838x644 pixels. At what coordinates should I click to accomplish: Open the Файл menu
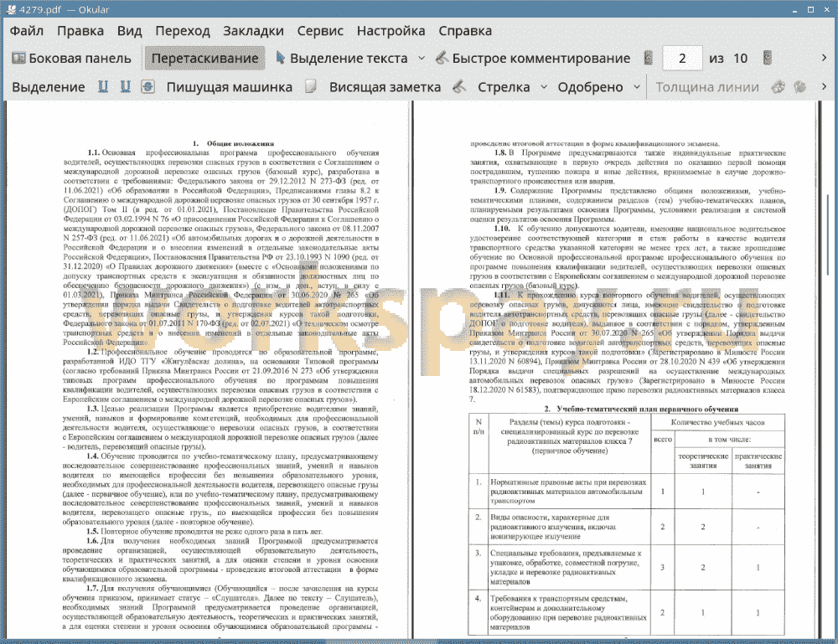[27, 30]
